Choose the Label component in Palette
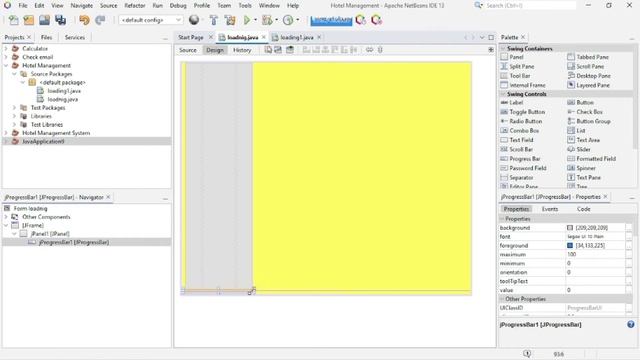Image resolution: width=640 pixels, height=360 pixels. point(511,102)
